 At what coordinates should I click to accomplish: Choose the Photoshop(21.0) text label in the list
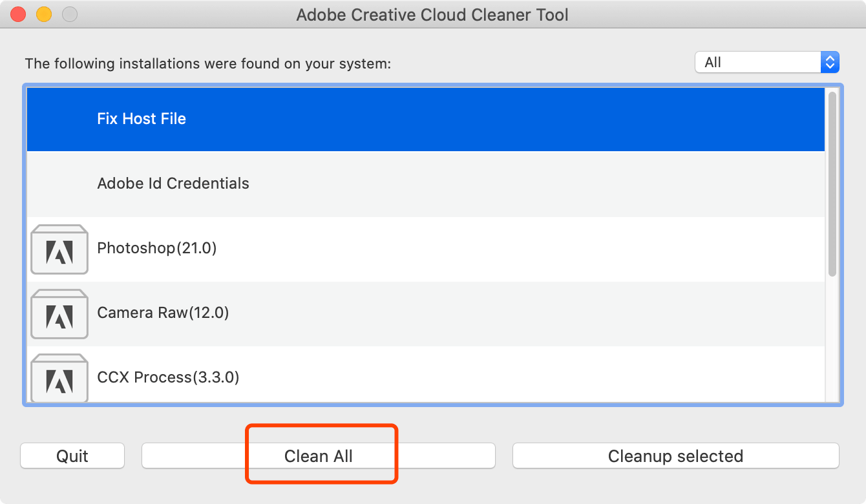(156, 248)
